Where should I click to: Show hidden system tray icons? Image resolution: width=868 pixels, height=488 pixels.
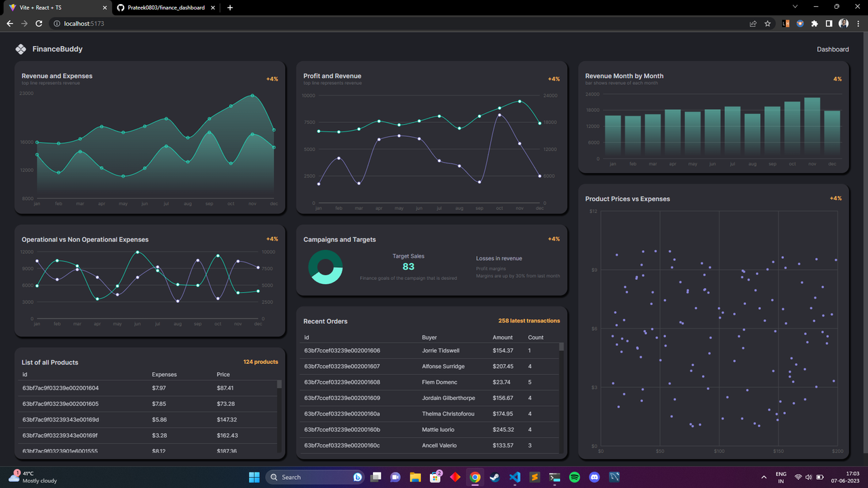point(764,477)
